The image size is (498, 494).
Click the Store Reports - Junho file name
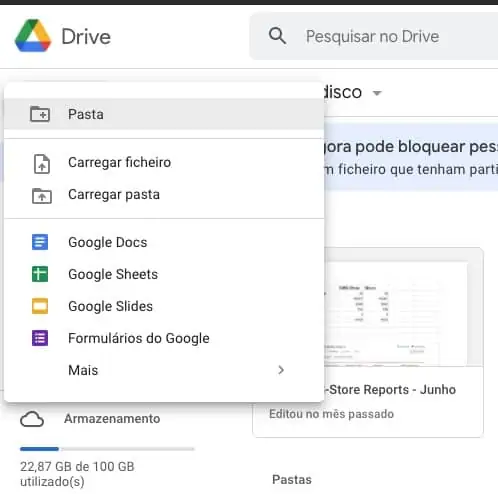tap(390, 389)
